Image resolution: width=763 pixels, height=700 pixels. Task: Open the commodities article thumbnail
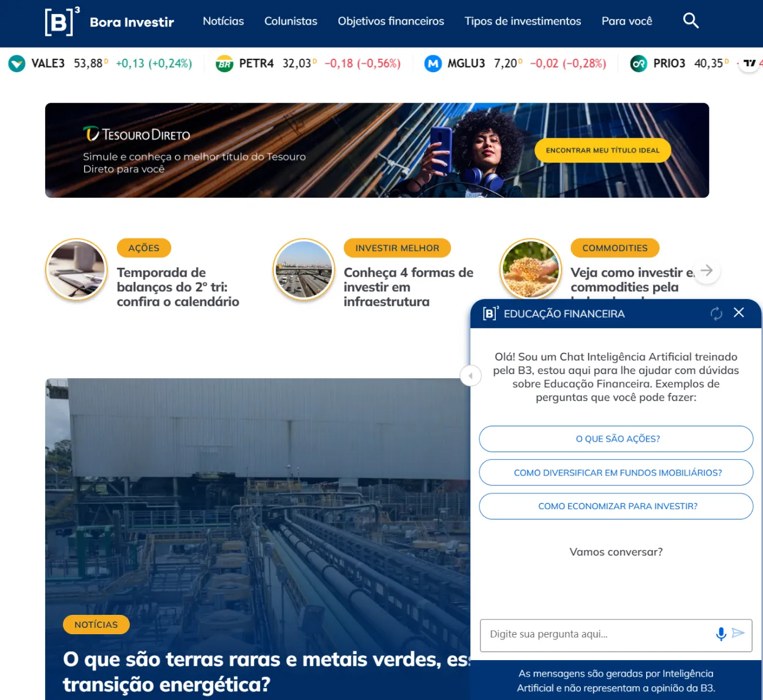[530, 269]
